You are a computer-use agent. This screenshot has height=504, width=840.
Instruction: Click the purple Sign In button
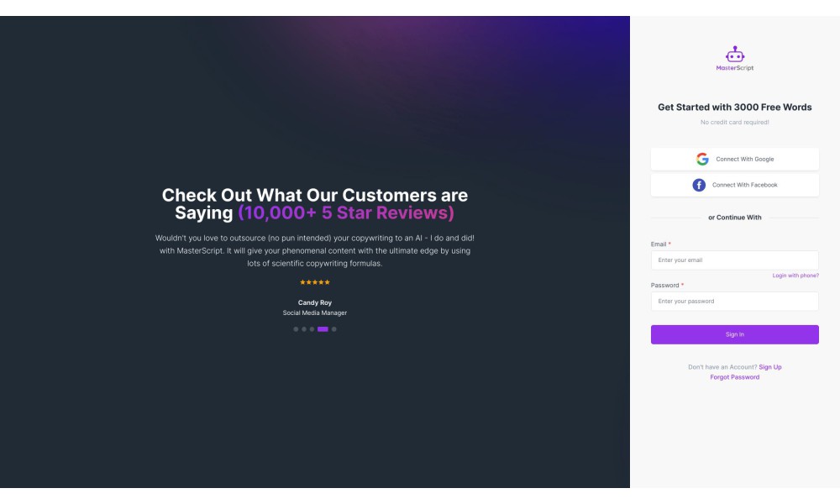(734, 334)
